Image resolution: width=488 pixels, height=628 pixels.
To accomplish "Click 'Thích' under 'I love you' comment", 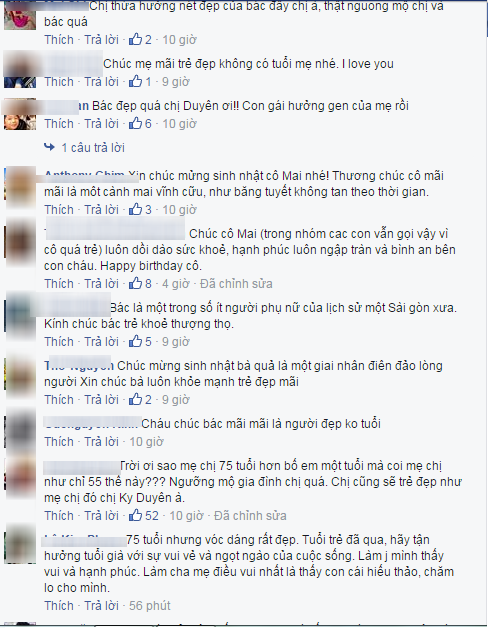I will pyautogui.click(x=59, y=81).
